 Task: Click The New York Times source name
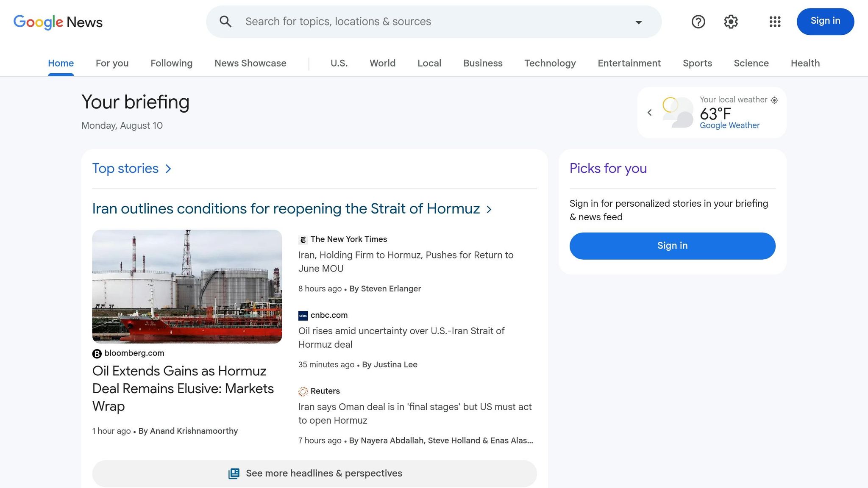coord(348,239)
